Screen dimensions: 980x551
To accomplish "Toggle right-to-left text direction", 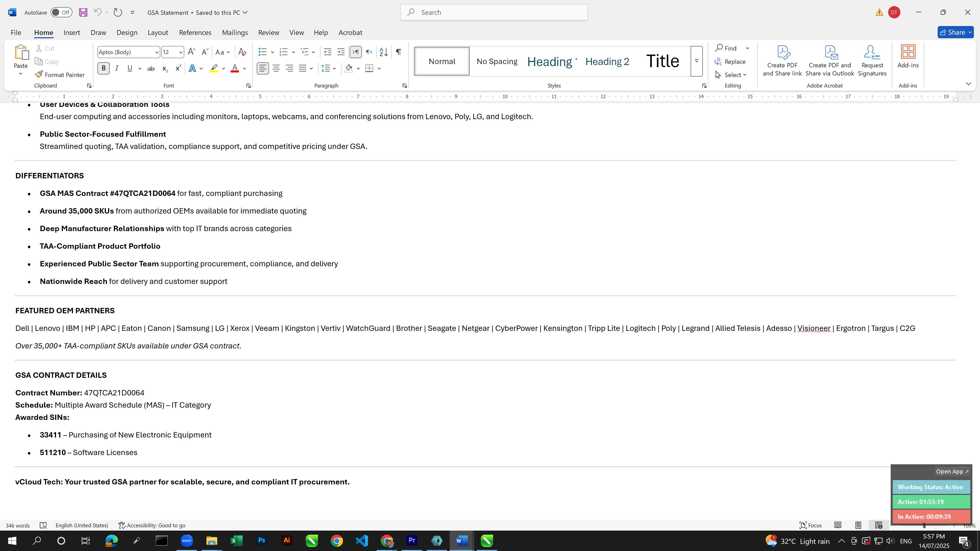I will [369, 52].
